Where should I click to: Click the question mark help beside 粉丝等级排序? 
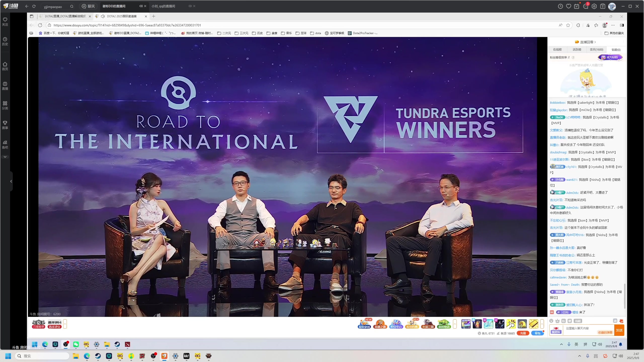(x=573, y=58)
